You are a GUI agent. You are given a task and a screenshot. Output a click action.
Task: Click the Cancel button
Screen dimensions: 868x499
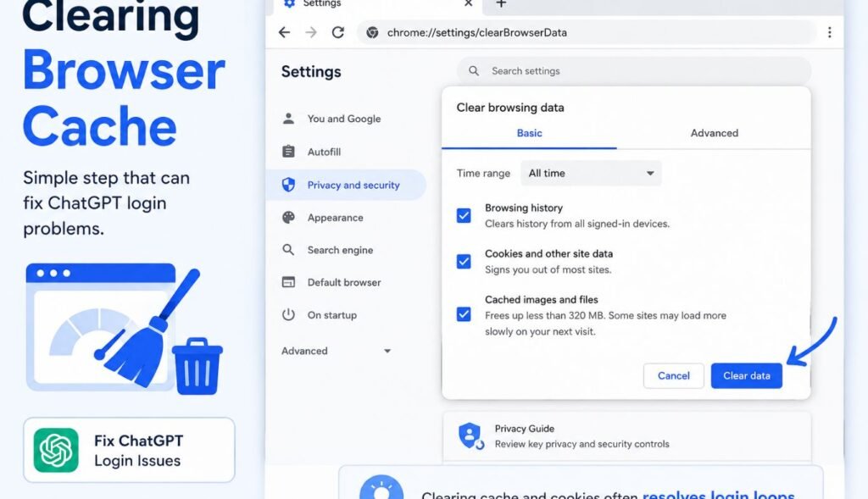point(674,375)
